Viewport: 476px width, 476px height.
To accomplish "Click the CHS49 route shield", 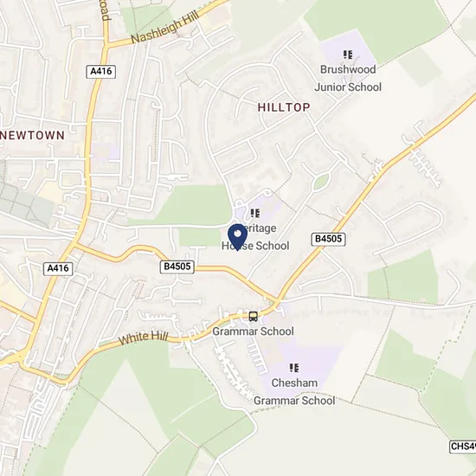I will point(463,447).
